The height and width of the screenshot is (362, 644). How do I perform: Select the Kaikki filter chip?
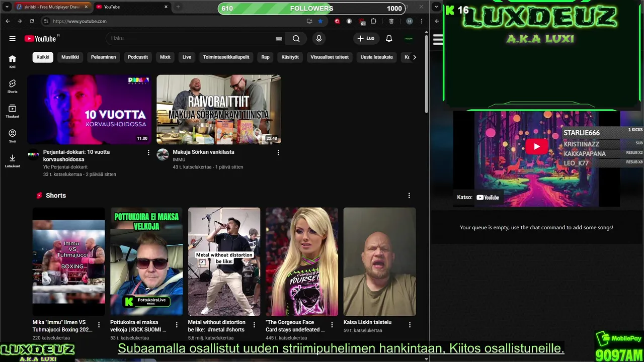43,57
